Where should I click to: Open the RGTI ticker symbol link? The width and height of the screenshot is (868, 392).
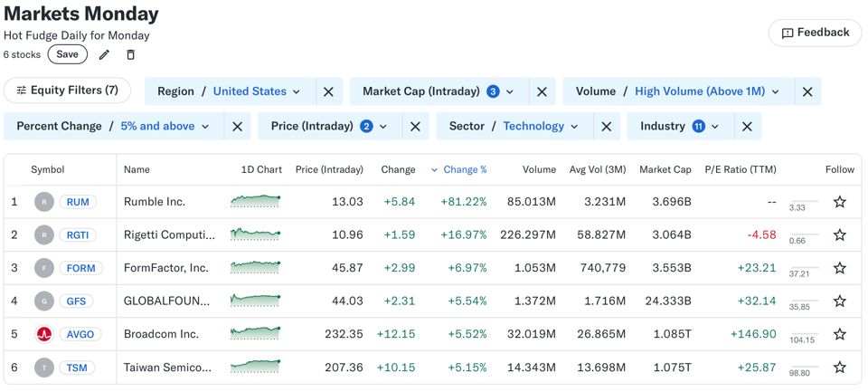78,235
